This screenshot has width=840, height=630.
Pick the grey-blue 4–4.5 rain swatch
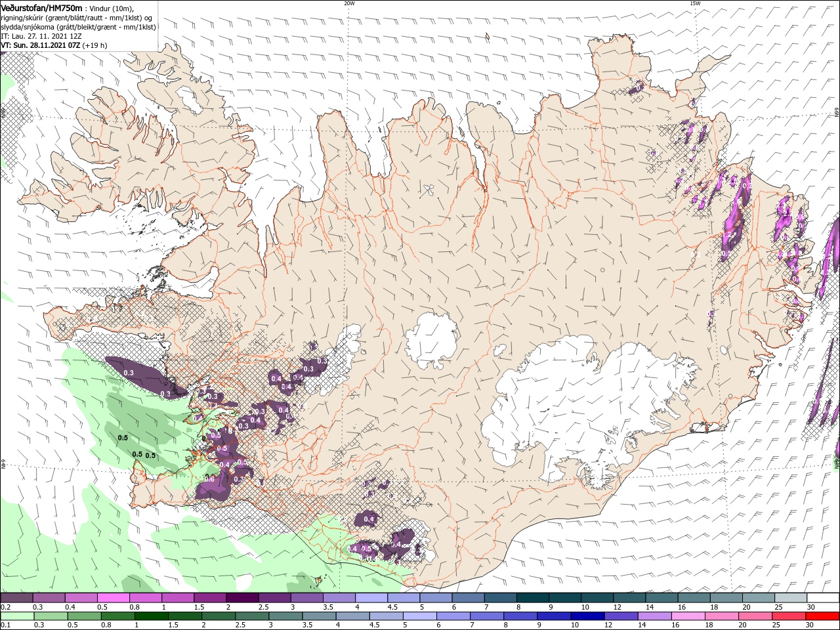[353, 616]
